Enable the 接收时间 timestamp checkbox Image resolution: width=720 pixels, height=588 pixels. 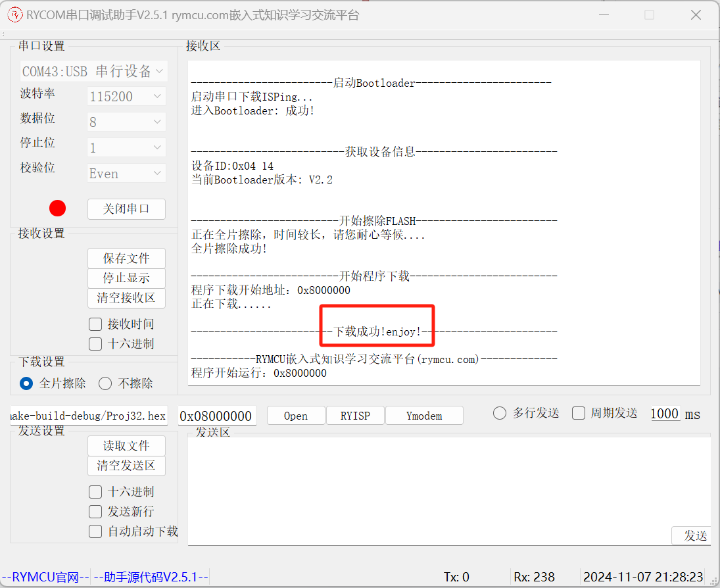pyautogui.click(x=95, y=324)
